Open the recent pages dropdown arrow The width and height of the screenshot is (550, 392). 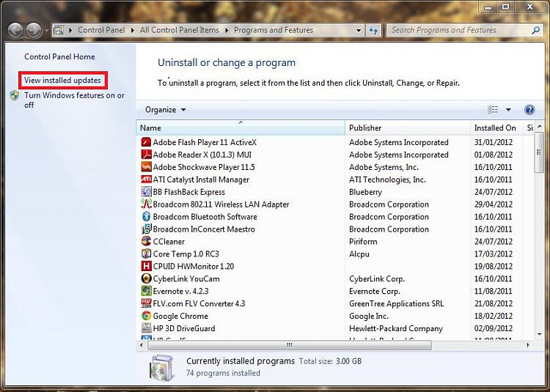(x=47, y=31)
